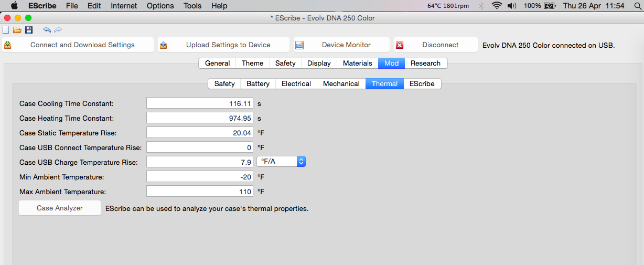Expand the °F/A units dropdown
Screen dimensions: 644x265
tap(281, 162)
